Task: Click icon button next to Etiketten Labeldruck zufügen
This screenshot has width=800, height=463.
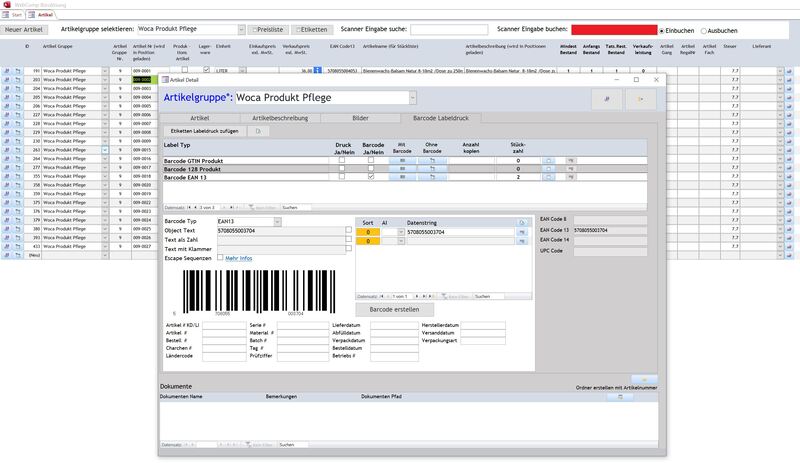Action: 258,131
